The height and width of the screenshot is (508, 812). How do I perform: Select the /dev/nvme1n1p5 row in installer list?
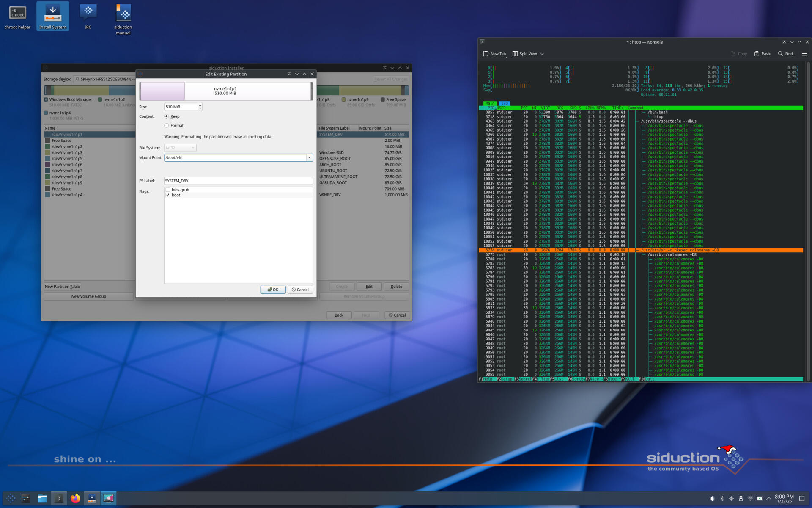(90, 158)
